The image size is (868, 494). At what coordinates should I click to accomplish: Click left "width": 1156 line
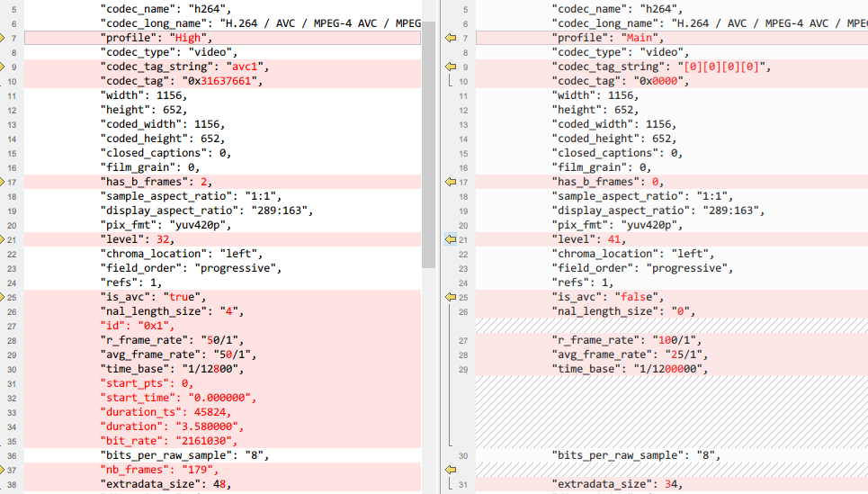coord(222,95)
